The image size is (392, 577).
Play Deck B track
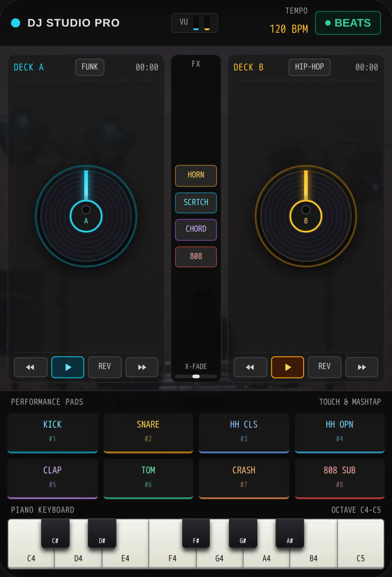tap(287, 367)
